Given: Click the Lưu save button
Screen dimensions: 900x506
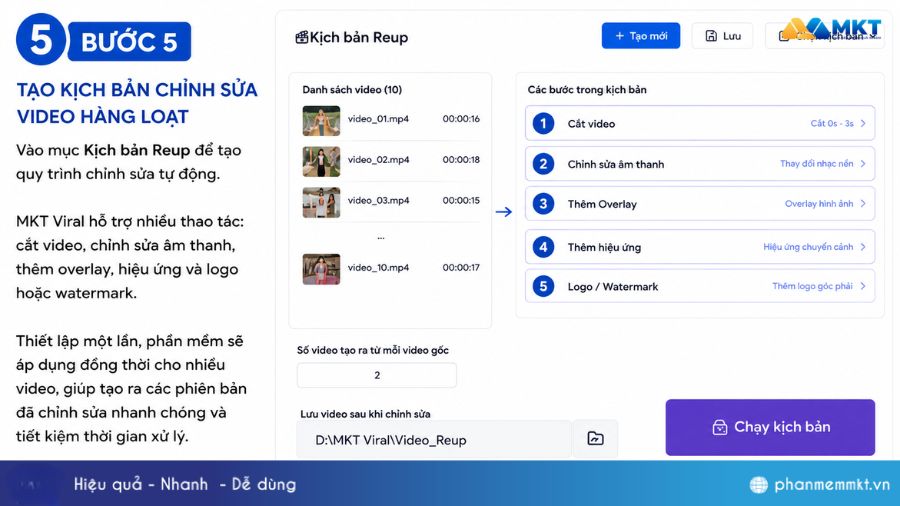Looking at the screenshot, I should tap(722, 36).
